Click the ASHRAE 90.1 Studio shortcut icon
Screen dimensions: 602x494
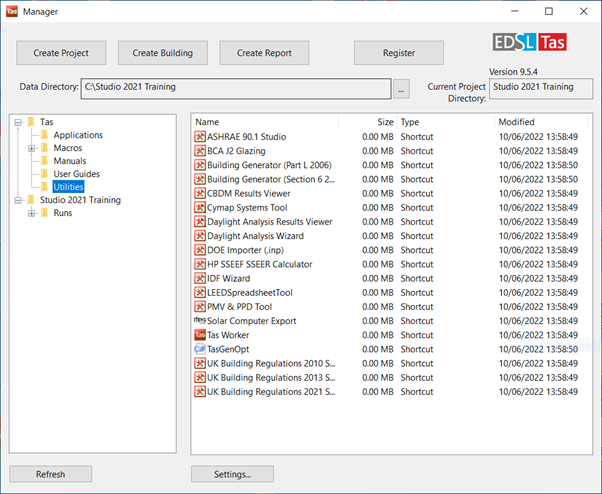pyautogui.click(x=200, y=137)
